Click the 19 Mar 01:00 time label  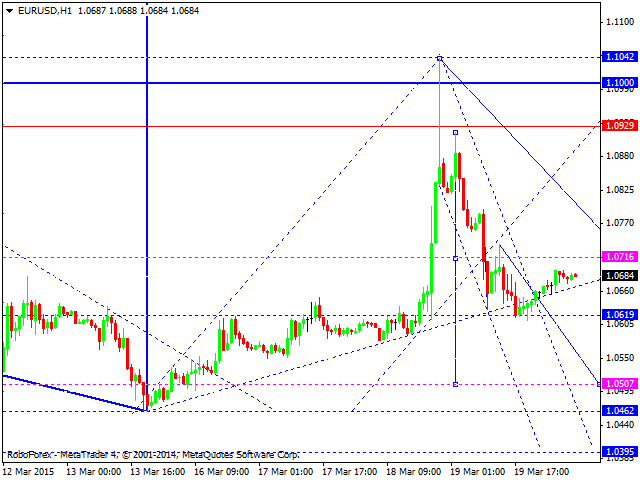[478, 472]
